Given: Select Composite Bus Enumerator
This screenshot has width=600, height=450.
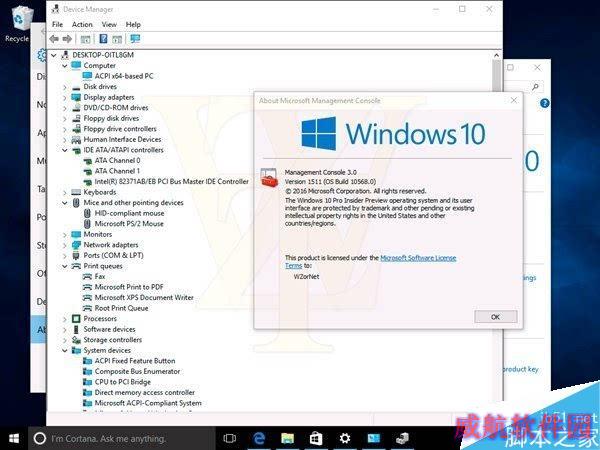Looking at the screenshot, I should click(x=137, y=371).
